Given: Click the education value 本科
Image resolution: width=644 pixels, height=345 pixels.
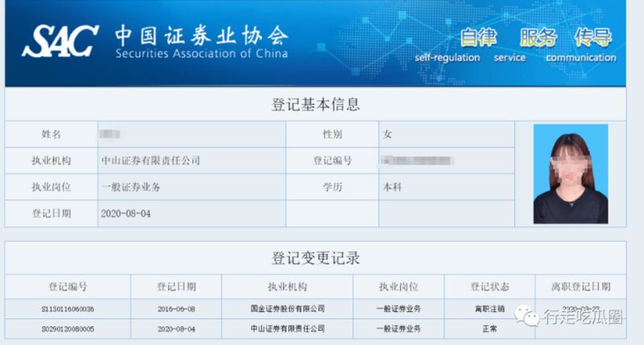Looking at the screenshot, I should pos(392,187).
